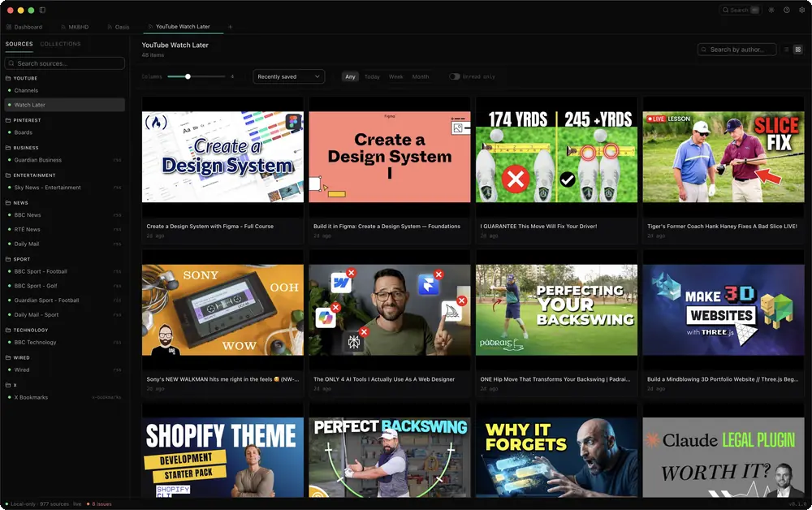
Task: Select Boards source under Pinterest
Action: coord(65,132)
